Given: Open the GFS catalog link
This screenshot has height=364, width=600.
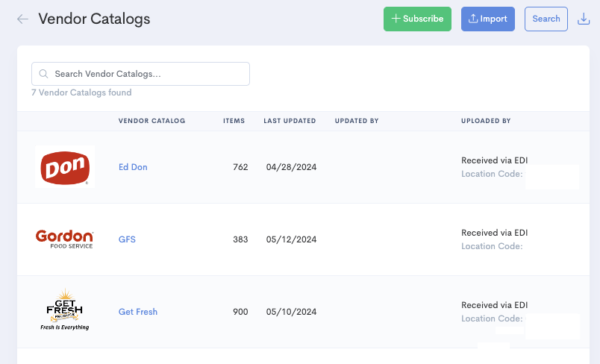Looking at the screenshot, I should pyautogui.click(x=127, y=239).
